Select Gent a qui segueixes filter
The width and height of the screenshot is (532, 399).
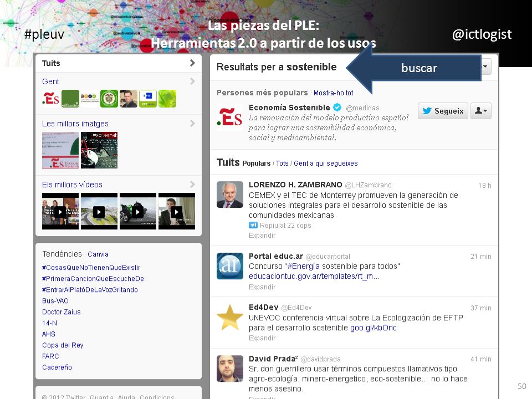click(326, 163)
